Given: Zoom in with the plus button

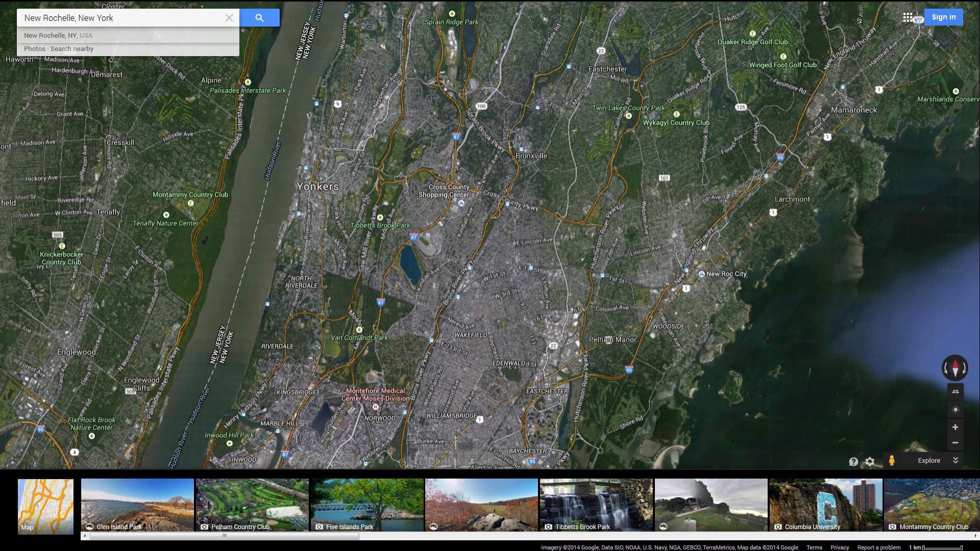Looking at the screenshot, I should 955,428.
